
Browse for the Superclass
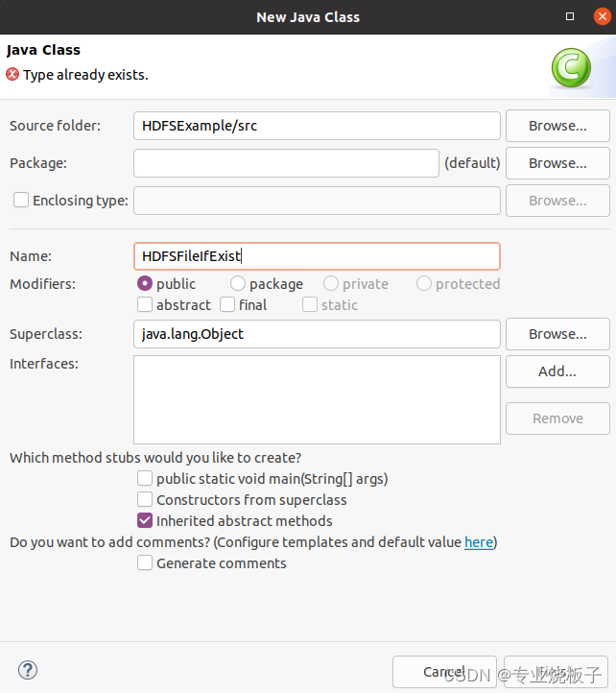click(x=557, y=334)
